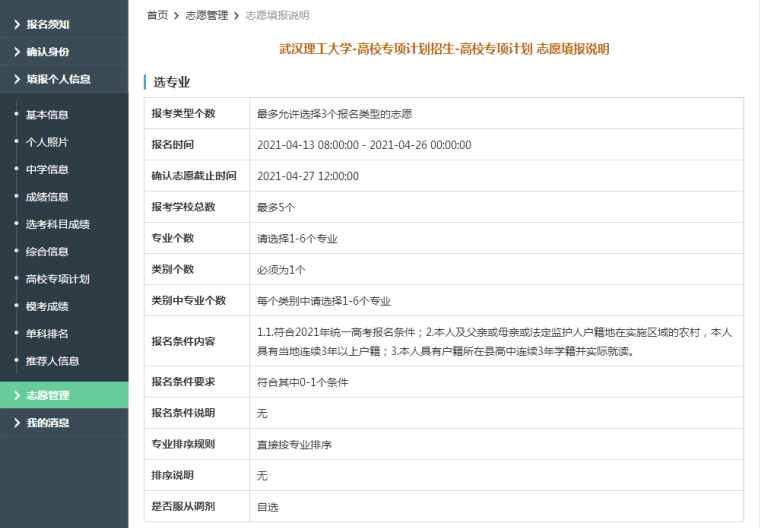The height and width of the screenshot is (528, 760).
Task: Open the 我的消息 sidebar section
Action: point(64,422)
